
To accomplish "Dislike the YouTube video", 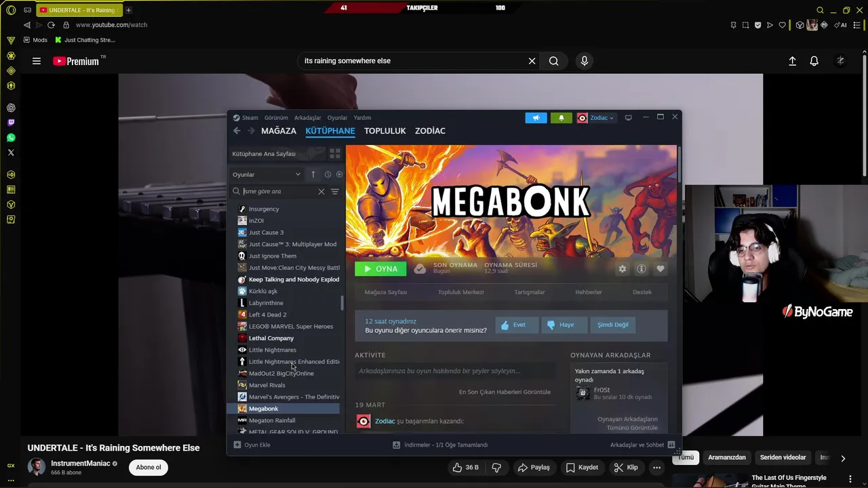I will 496,468.
